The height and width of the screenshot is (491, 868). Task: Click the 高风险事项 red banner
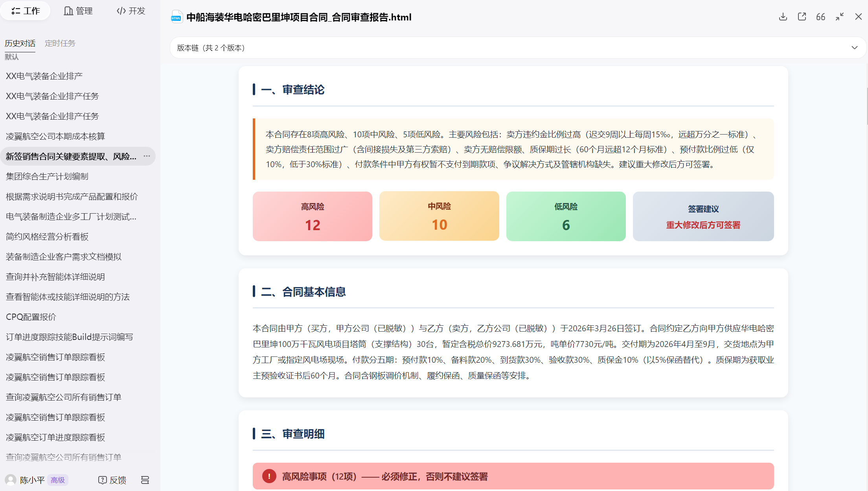[x=513, y=476]
